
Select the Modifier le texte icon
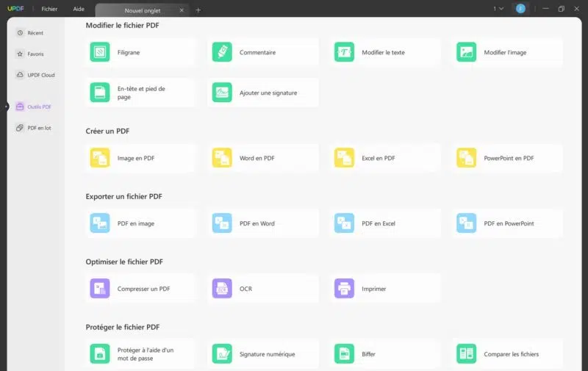[344, 52]
